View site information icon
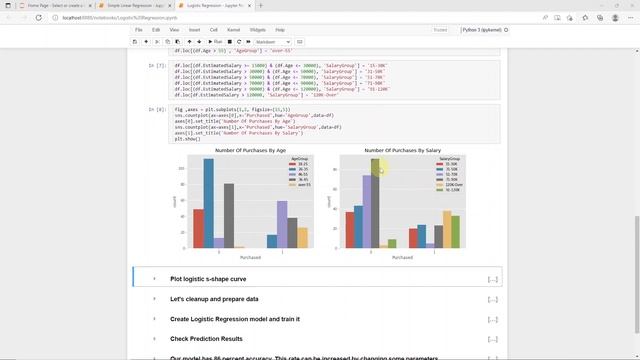The width and height of the screenshot is (640, 360). (x=55, y=18)
